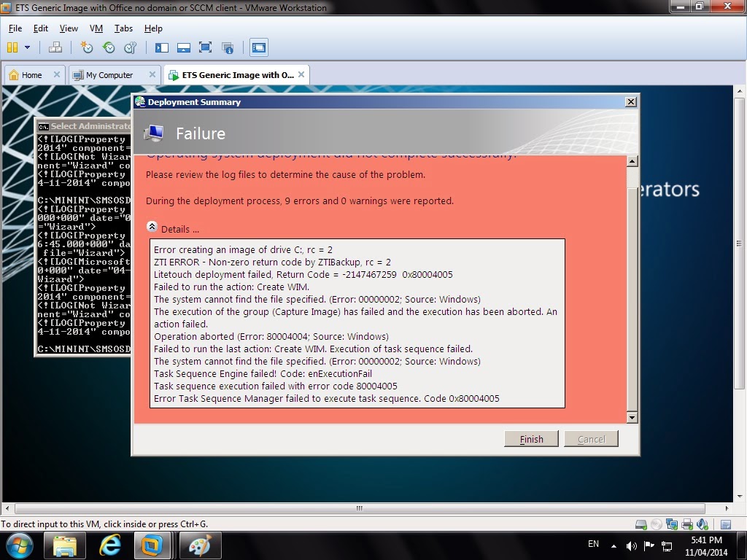Launch Internet Explorer from the taskbar

click(109, 545)
